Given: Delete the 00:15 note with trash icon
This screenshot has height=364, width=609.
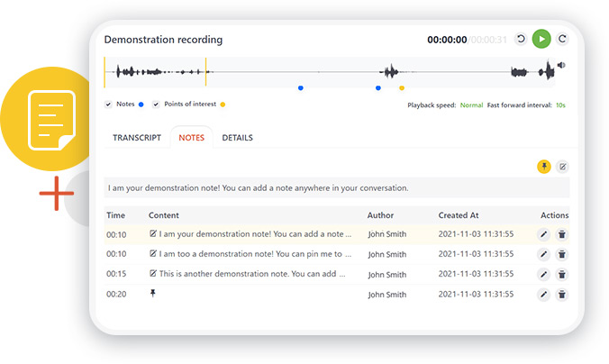Looking at the screenshot, I should 561,274.
